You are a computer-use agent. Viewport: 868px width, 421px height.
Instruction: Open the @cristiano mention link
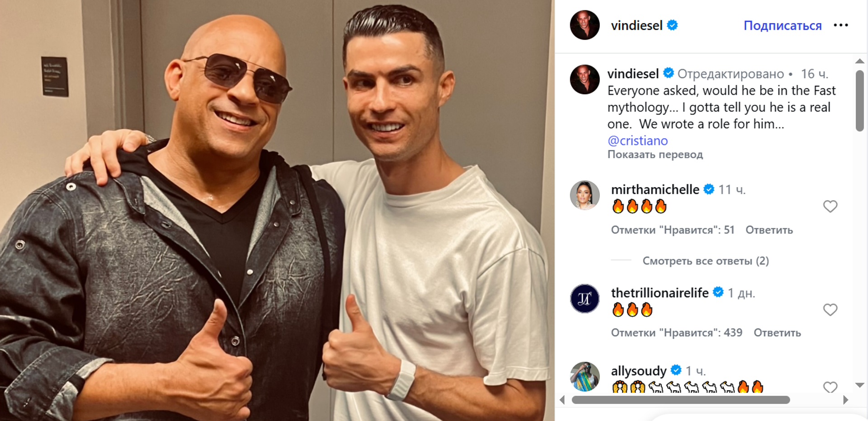pos(637,140)
